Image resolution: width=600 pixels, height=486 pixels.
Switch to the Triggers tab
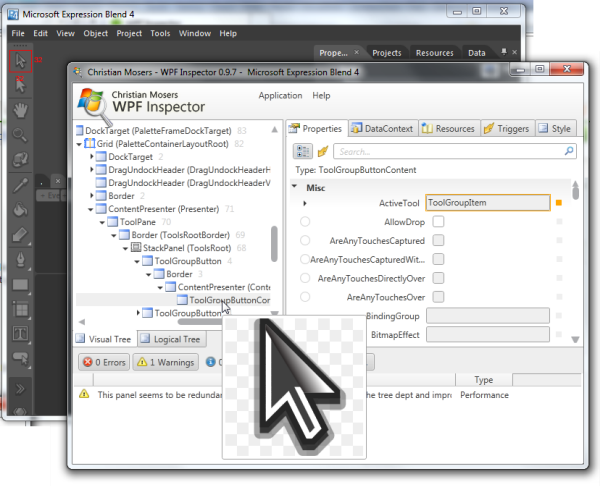point(507,129)
